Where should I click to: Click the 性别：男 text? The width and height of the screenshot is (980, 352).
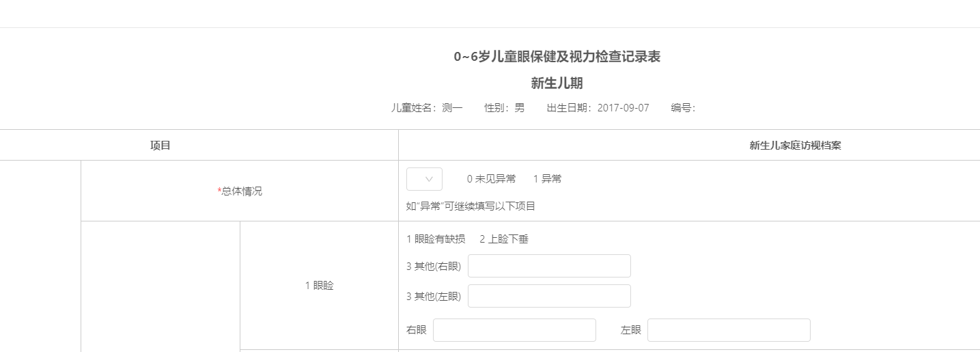(x=505, y=108)
